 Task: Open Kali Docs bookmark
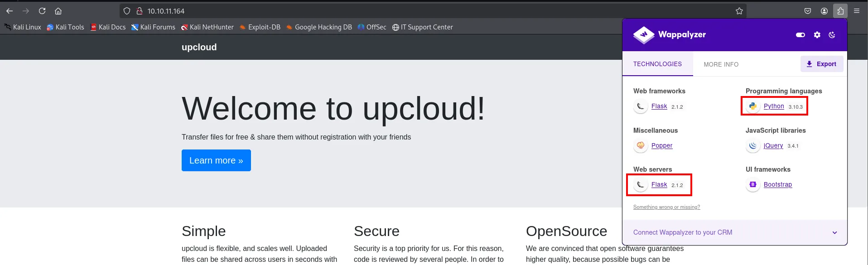pyautogui.click(x=108, y=27)
